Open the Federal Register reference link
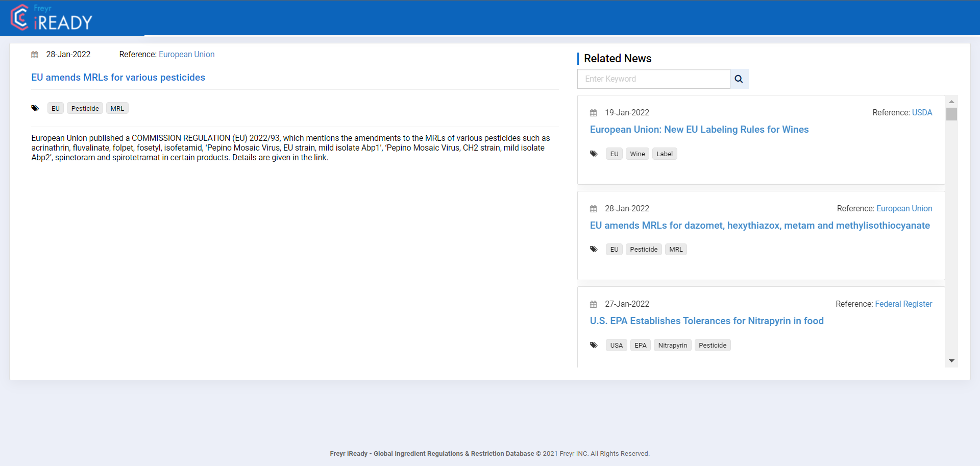The image size is (980, 466). [903, 304]
